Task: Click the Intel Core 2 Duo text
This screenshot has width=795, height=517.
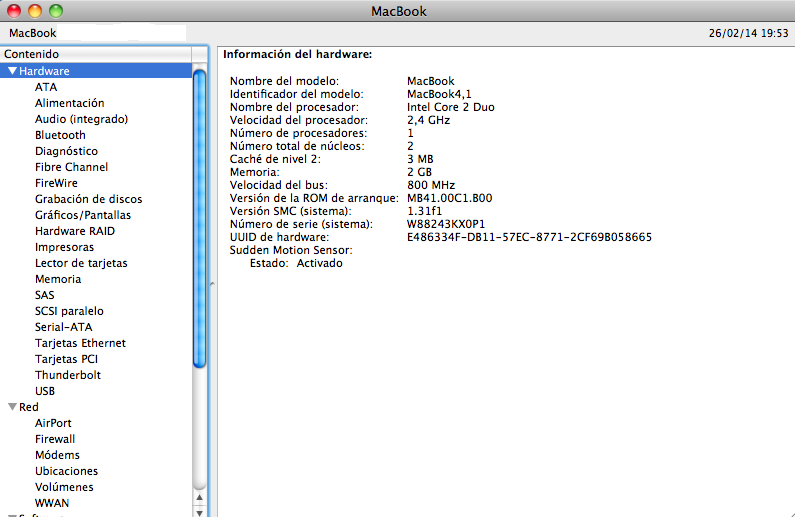Action: tap(450, 107)
